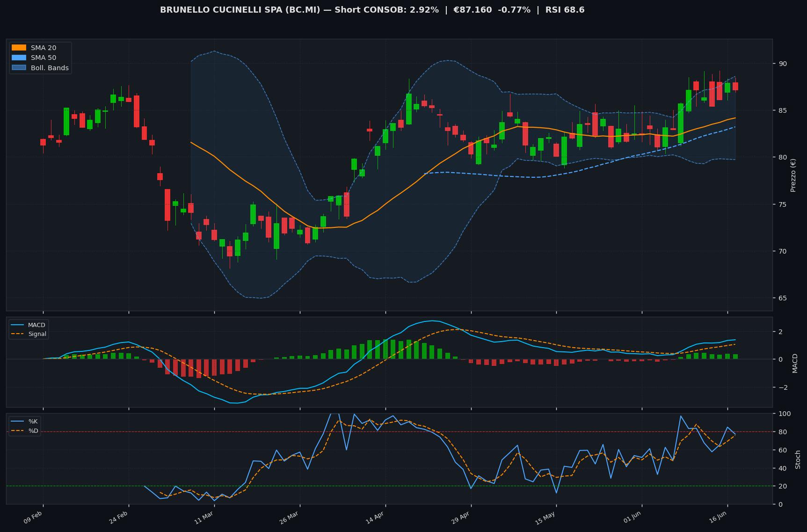Click the "29 Apr" date label
The image size is (807, 532).
click(x=461, y=518)
